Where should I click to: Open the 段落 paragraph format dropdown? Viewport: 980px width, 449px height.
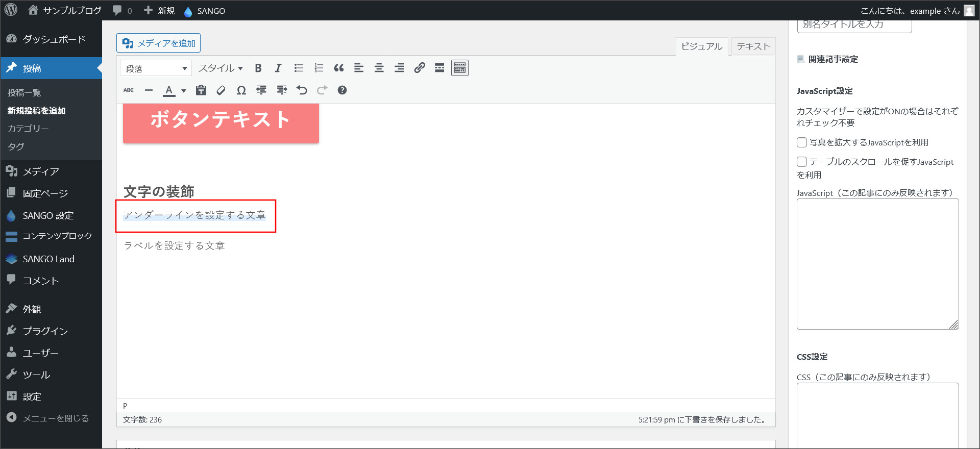click(x=156, y=68)
